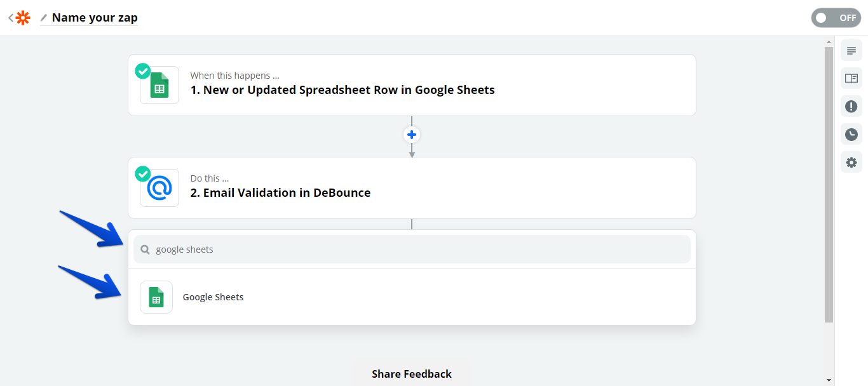Expand the Email Validation in DeBounce step
Image resolution: width=868 pixels, height=386 pixels.
click(280, 193)
